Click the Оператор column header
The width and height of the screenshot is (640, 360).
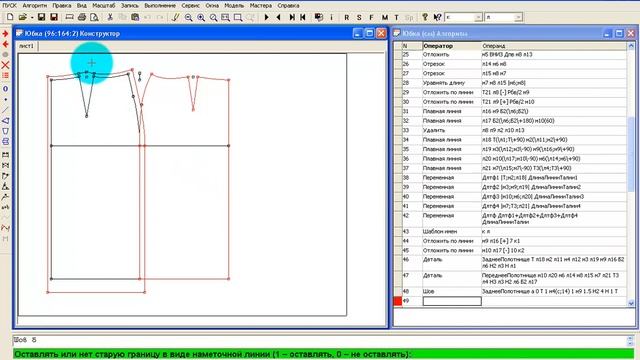coord(451,46)
